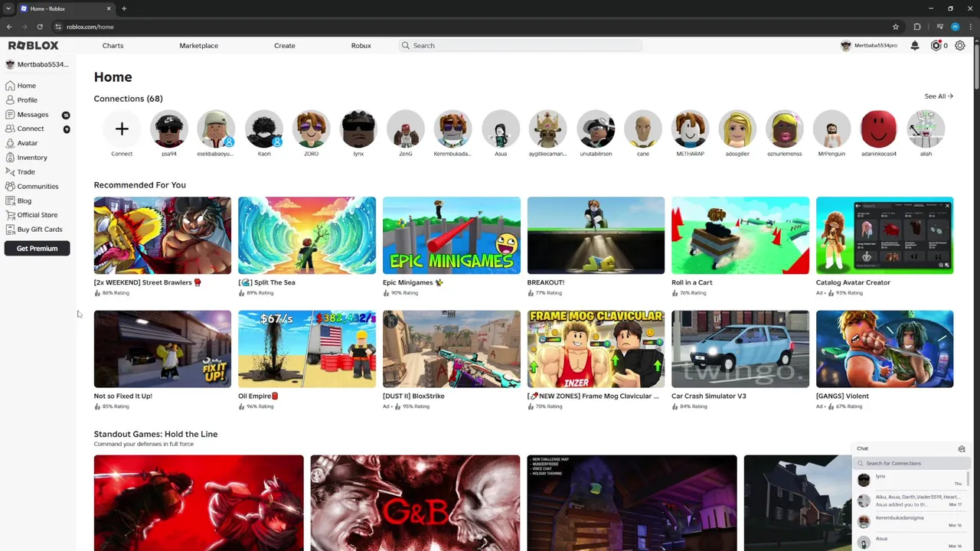Open lynx chat conversation
This screenshot has width=980, height=551.
pyautogui.click(x=910, y=480)
